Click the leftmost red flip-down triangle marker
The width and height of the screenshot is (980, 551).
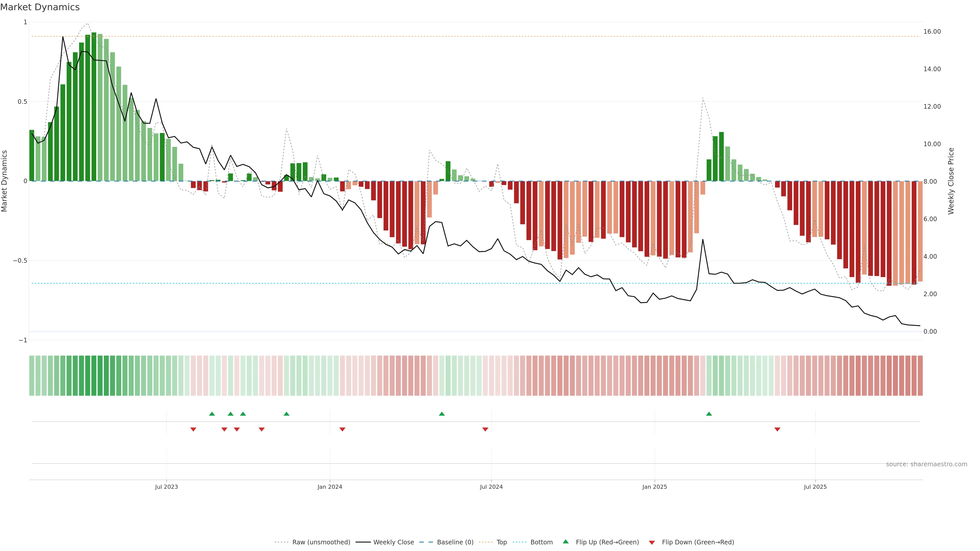pos(193,429)
